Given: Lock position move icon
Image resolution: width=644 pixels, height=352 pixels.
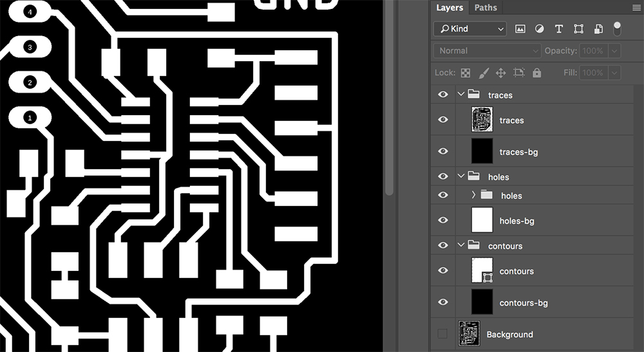Looking at the screenshot, I should tap(500, 73).
